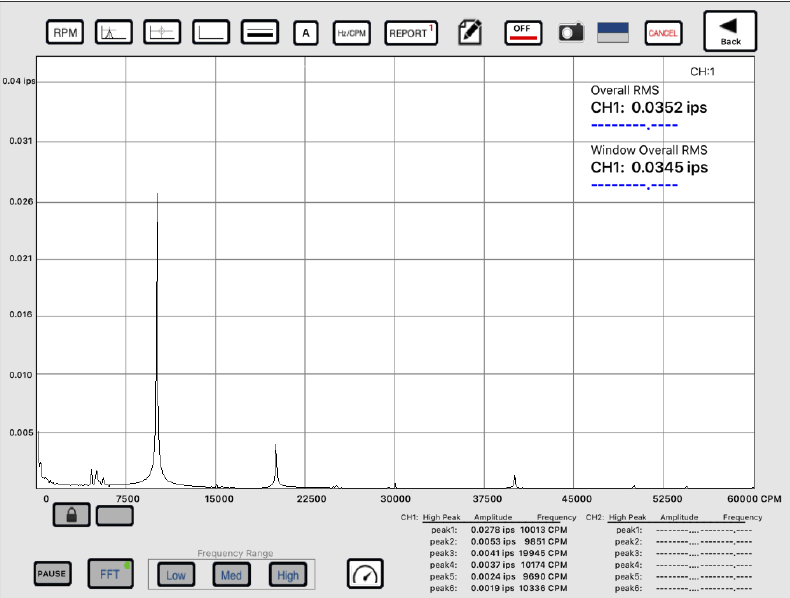Viewport: 790px width, 598px height.
Task: Click the peak6 frequency 10336 CPM
Action: click(x=544, y=588)
